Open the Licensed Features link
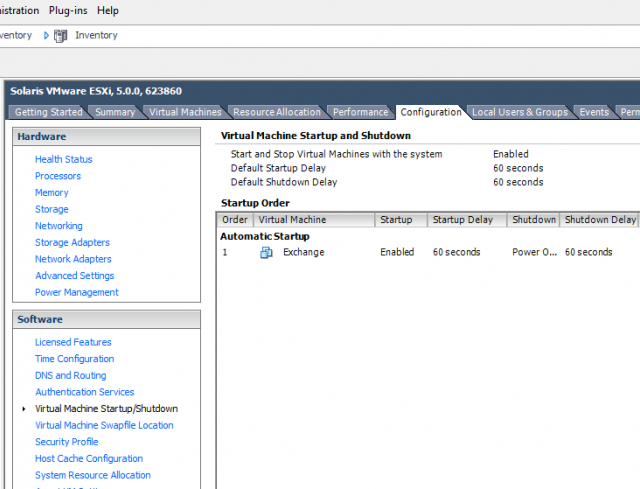Viewport: 640px width, 489px height. [x=73, y=342]
